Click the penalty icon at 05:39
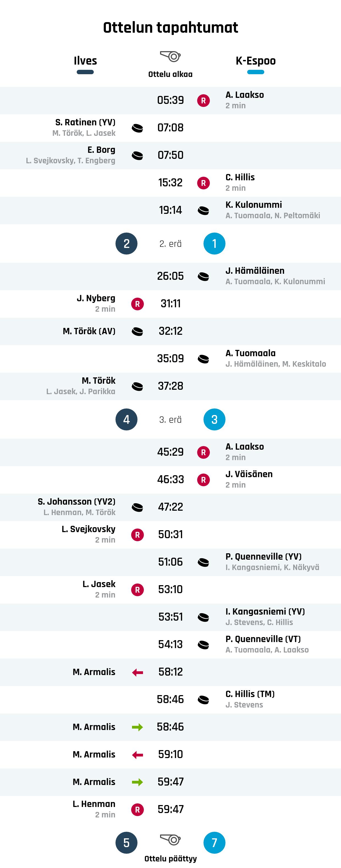Image resolution: width=341 pixels, height=868 pixels. (204, 100)
